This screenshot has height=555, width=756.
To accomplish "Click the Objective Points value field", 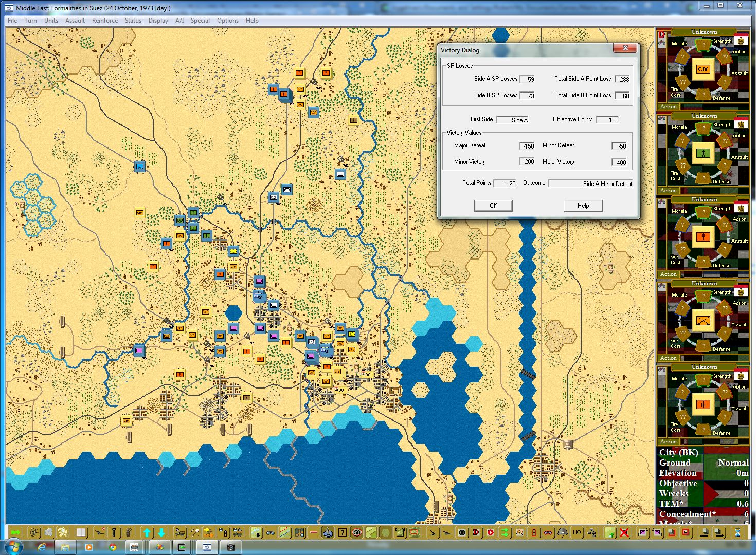I will (x=607, y=120).
